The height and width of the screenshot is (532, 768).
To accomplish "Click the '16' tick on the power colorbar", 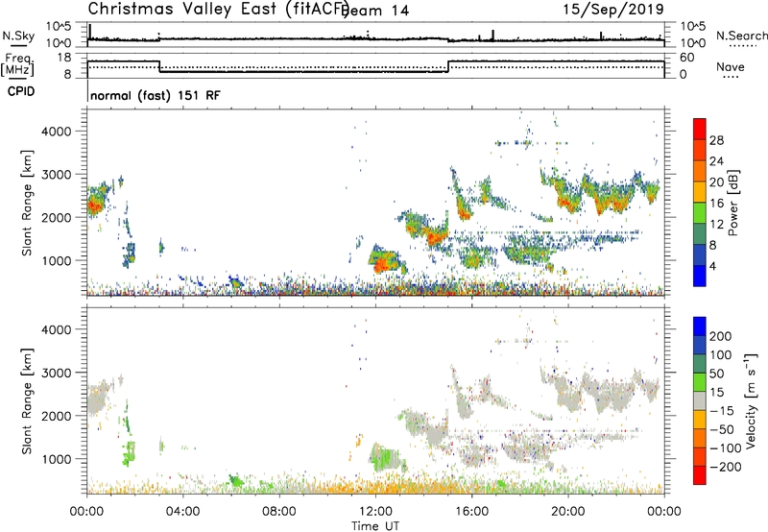I will coord(716,203).
